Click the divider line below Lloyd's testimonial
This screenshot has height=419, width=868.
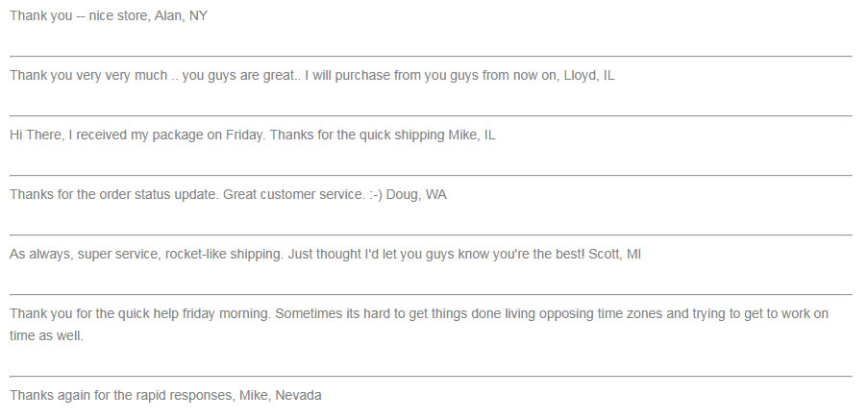tap(431, 115)
